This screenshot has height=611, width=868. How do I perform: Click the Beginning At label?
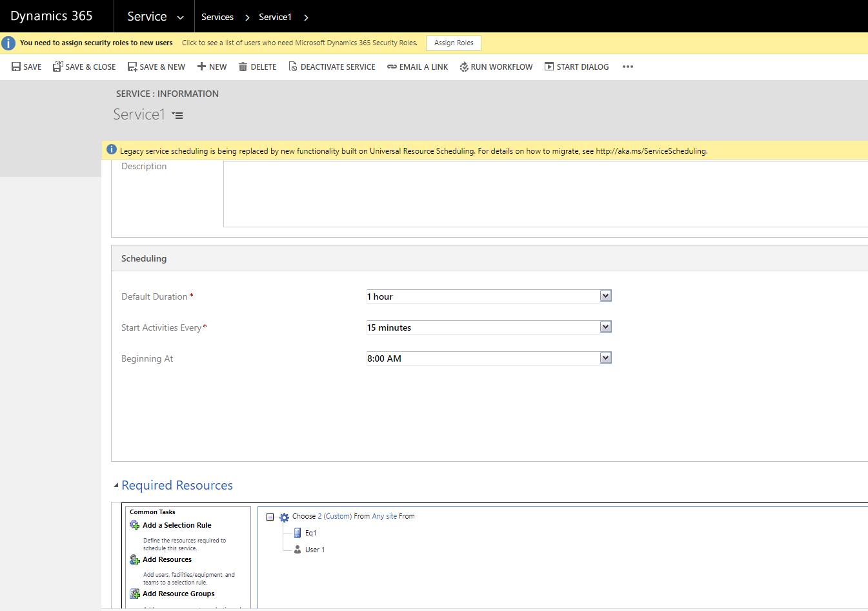click(x=147, y=358)
